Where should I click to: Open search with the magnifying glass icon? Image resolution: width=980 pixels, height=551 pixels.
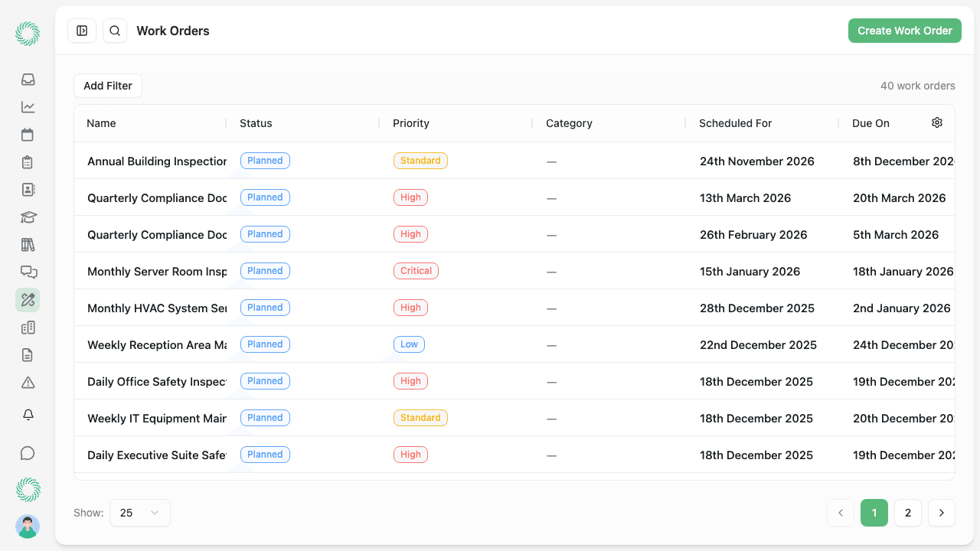pos(114,31)
